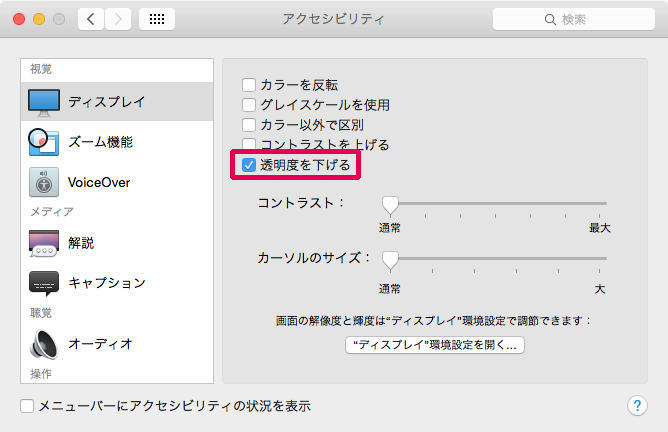Screen dimensions: 668x432
Task: Uncheck the 透明度を下げる checkbox
Action: pyautogui.click(x=249, y=165)
